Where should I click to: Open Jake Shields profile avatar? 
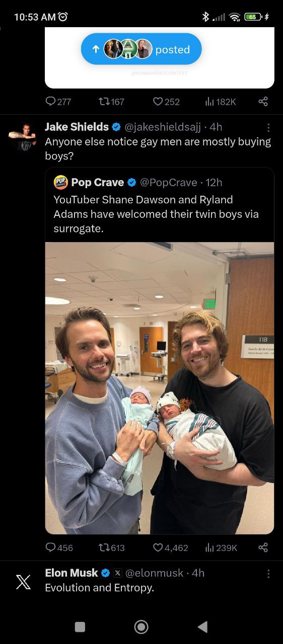(23, 135)
